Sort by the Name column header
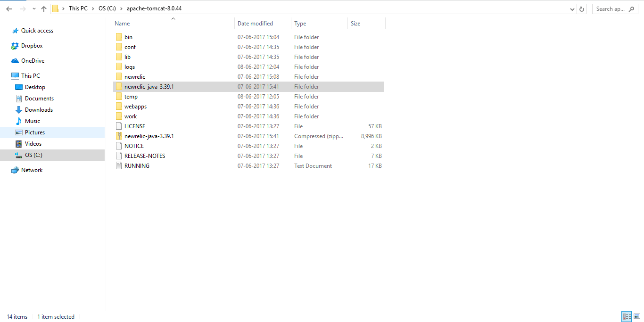 pyautogui.click(x=122, y=24)
